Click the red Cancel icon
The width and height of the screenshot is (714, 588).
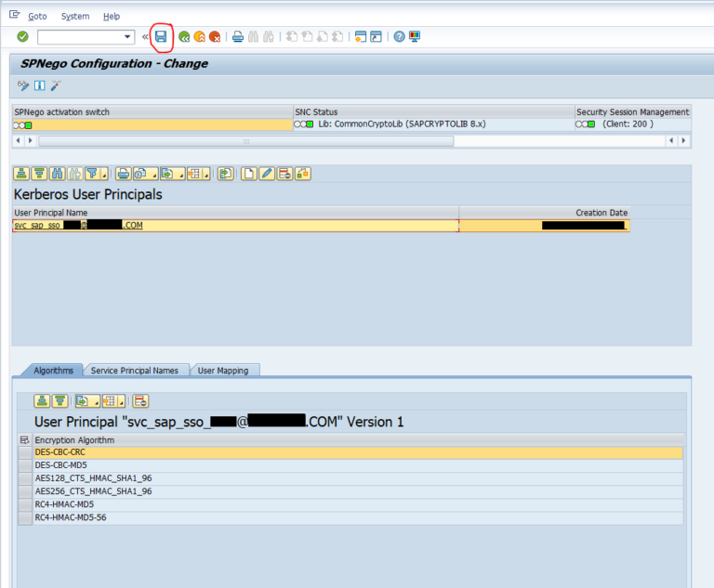pyautogui.click(x=215, y=37)
